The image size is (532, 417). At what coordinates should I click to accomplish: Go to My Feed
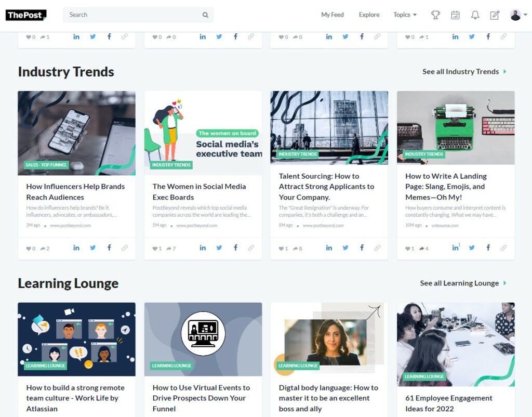(x=332, y=15)
